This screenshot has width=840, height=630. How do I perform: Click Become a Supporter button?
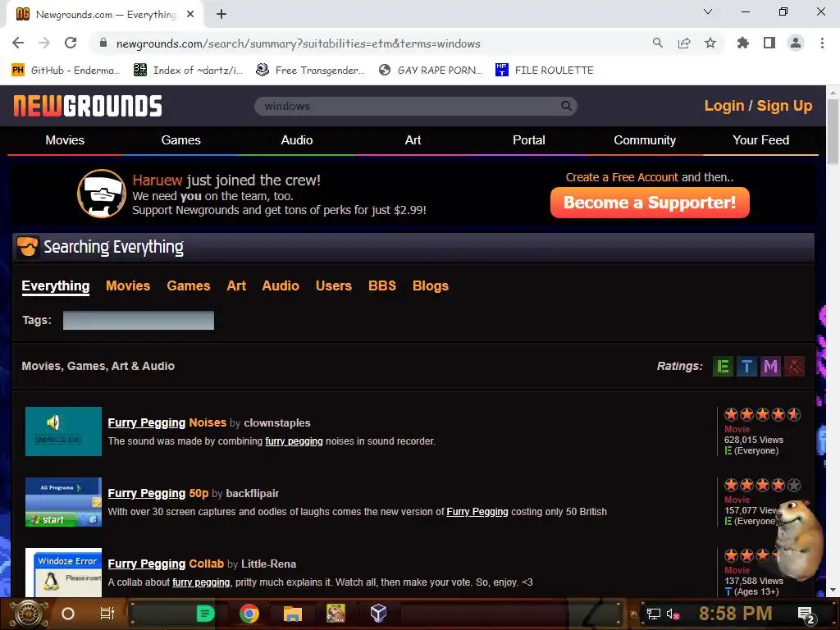650,203
